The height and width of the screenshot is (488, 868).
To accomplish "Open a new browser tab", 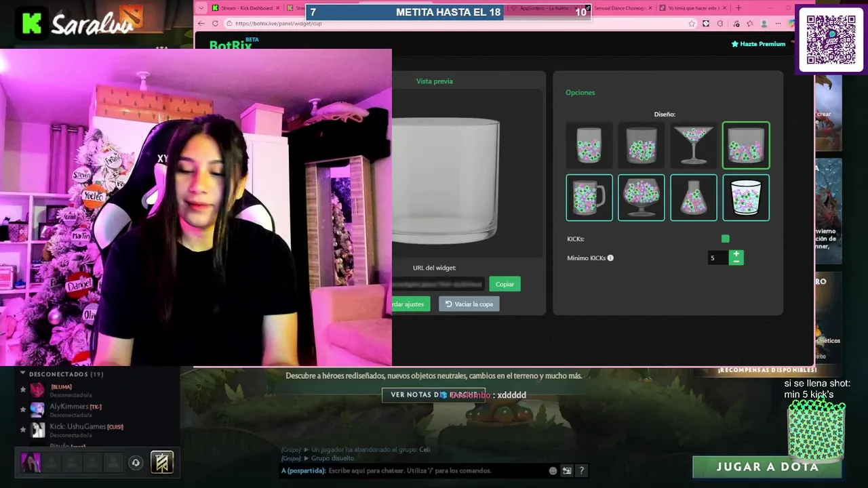I will tap(738, 8).
